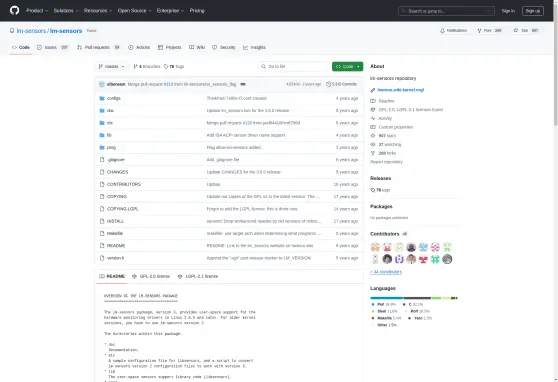Image resolution: width=558 pixels, height=382 pixels.
Task: Open the Pricing page
Action: [197, 11]
